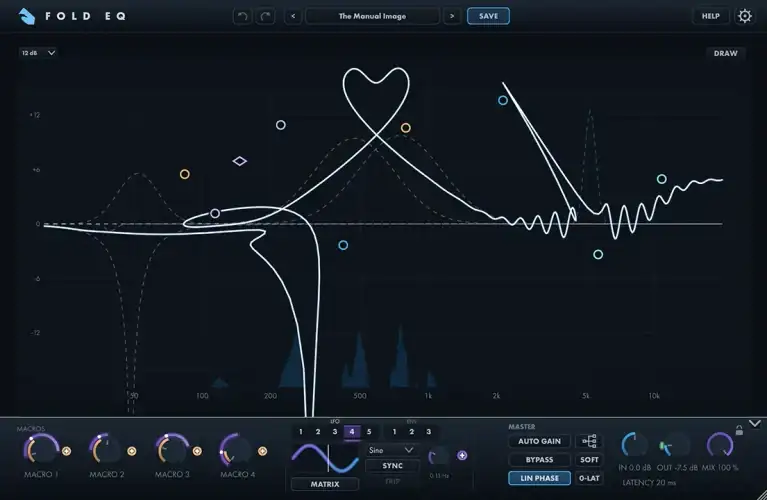Collapse the bottom panel with the chevron
This screenshot has width=767, height=500.
[x=755, y=424]
